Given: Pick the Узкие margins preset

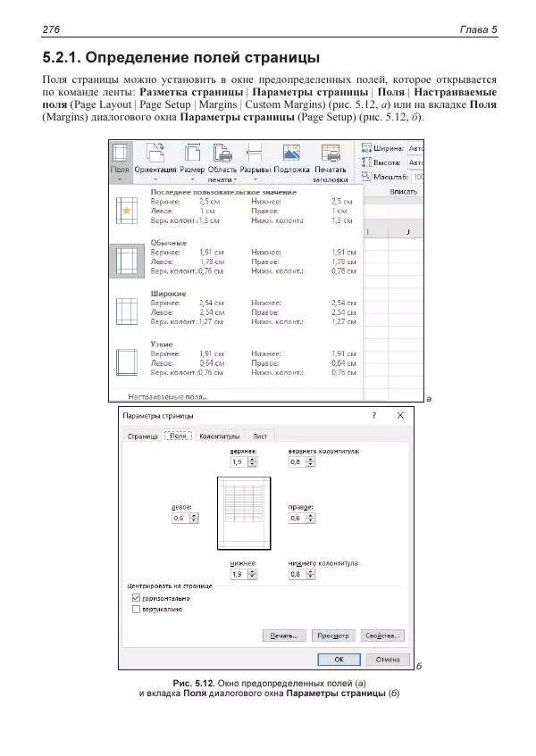Looking at the screenshot, I should (x=121, y=362).
